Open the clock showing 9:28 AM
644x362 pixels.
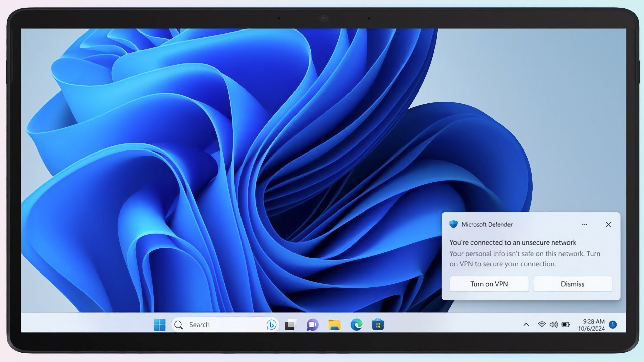coord(594,321)
